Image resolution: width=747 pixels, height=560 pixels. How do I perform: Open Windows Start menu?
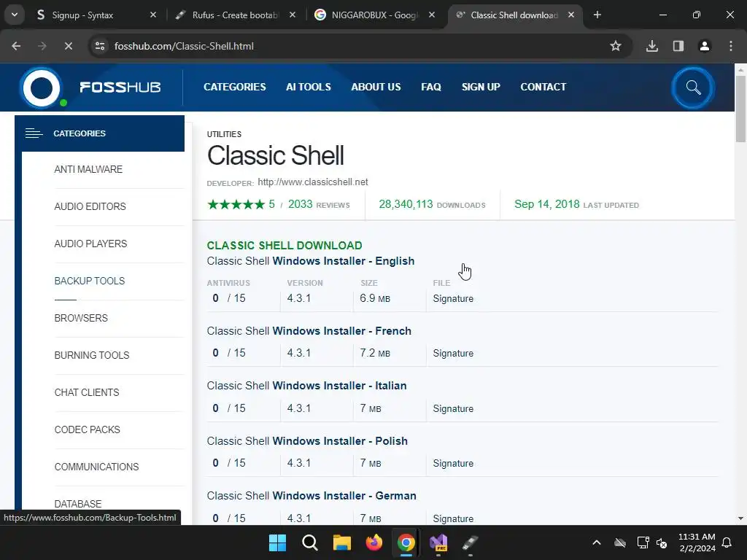click(x=277, y=542)
